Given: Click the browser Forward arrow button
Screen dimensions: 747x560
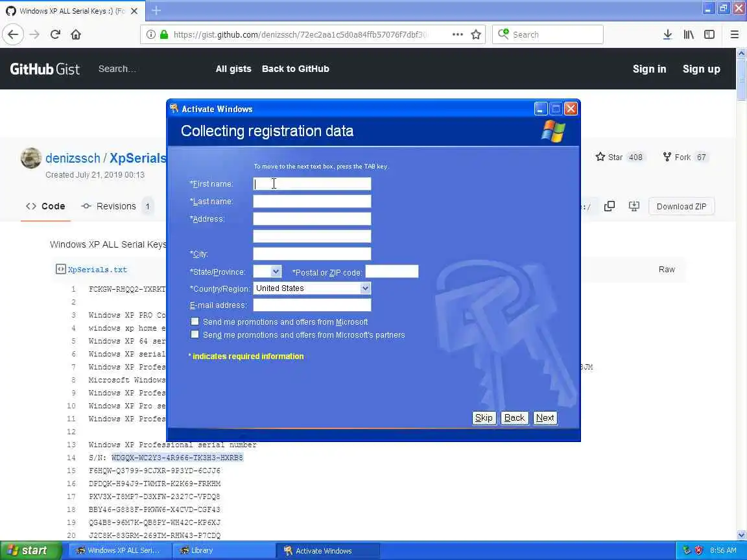Looking at the screenshot, I should [x=34, y=34].
